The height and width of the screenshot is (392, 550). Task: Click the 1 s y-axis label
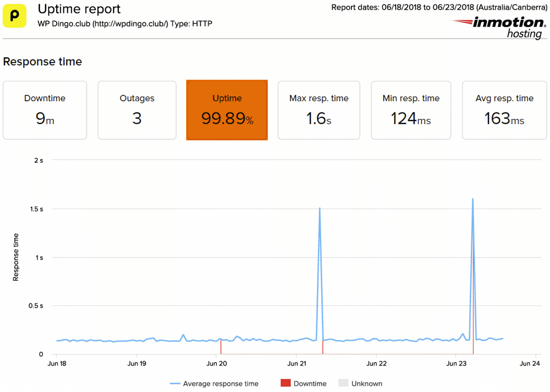pos(39,258)
